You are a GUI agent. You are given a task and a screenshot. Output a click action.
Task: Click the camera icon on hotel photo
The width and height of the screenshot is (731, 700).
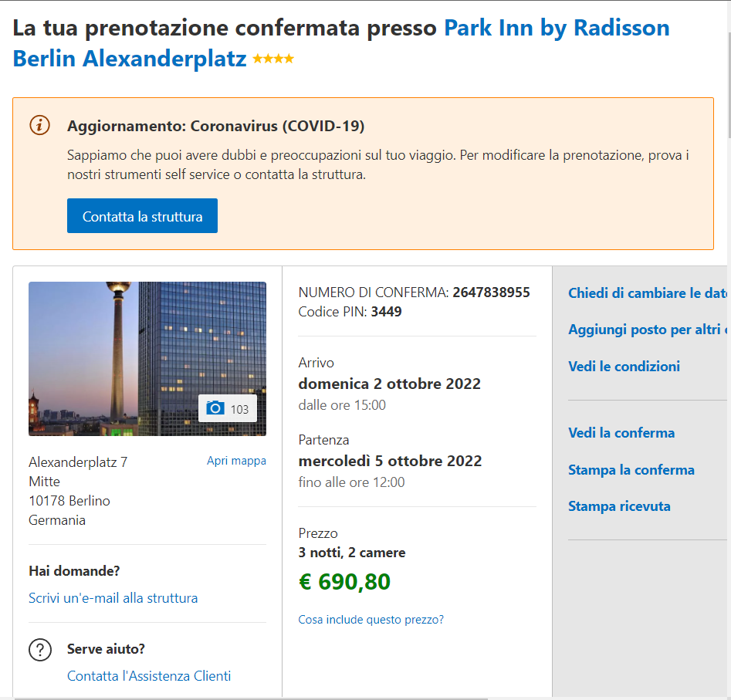click(x=215, y=408)
